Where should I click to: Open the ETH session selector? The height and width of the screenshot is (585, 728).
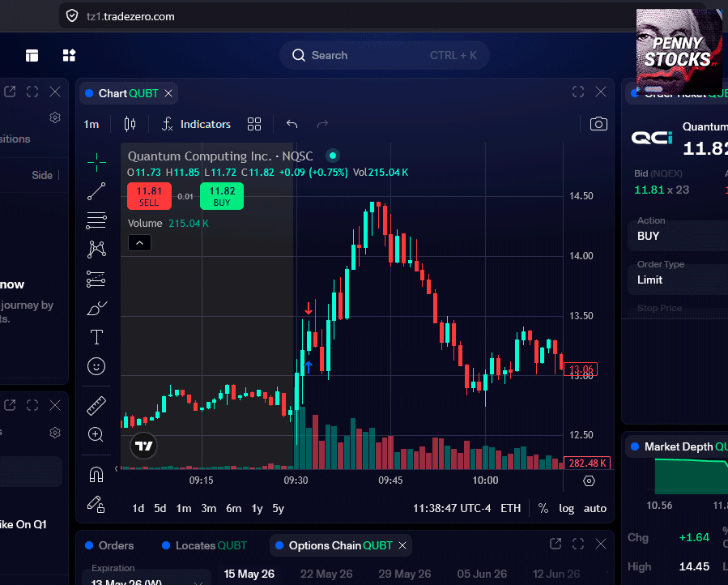pyautogui.click(x=511, y=508)
